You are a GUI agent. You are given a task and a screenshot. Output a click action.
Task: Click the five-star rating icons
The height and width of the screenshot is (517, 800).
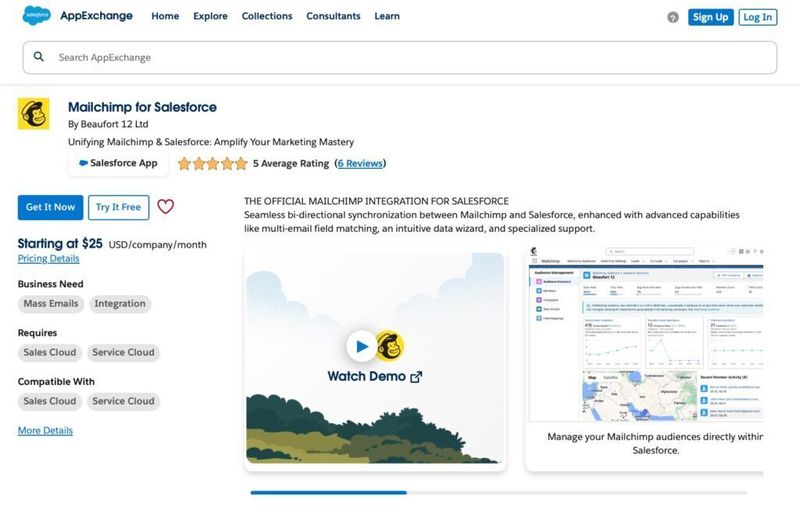click(212, 163)
